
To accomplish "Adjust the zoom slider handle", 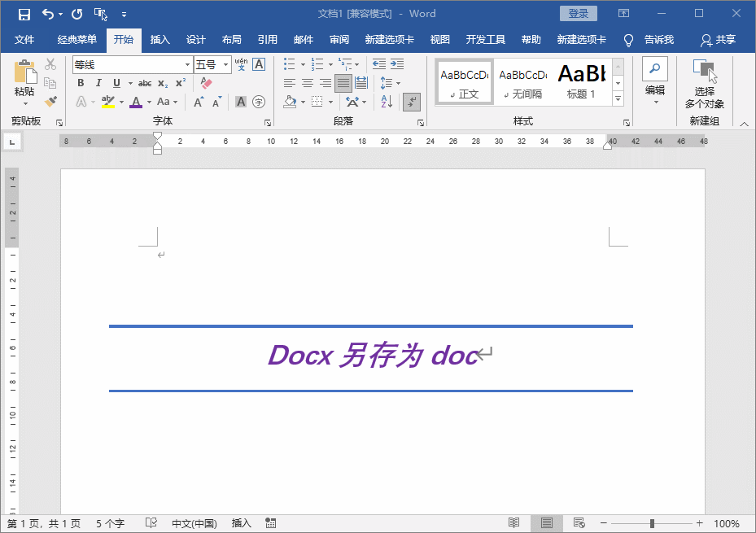I will click(652, 523).
